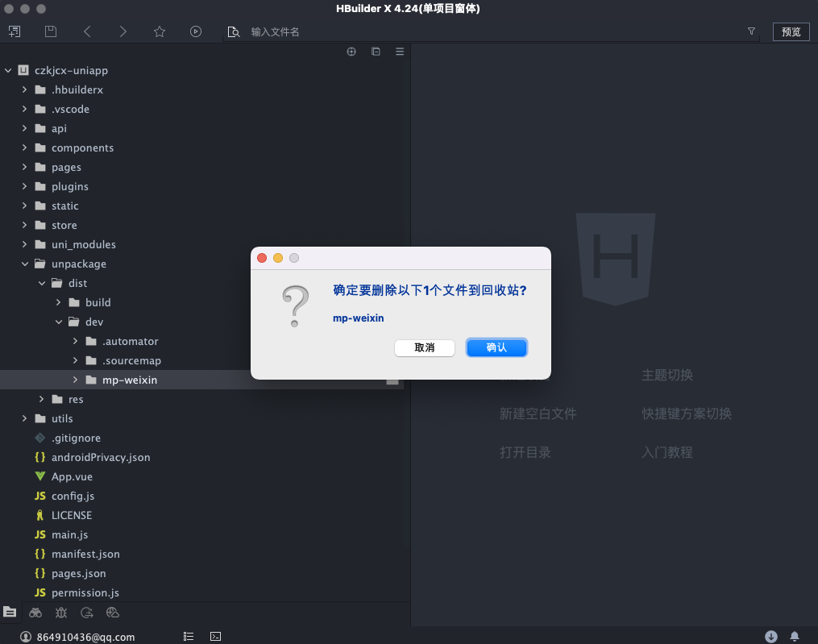
Task: Click the user account avatar icon
Action: point(26,637)
